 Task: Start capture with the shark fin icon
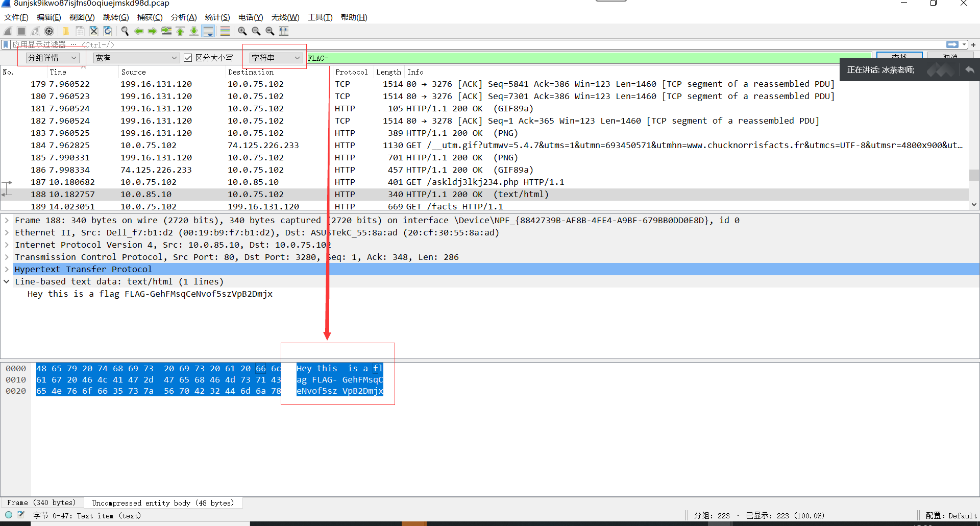point(8,31)
